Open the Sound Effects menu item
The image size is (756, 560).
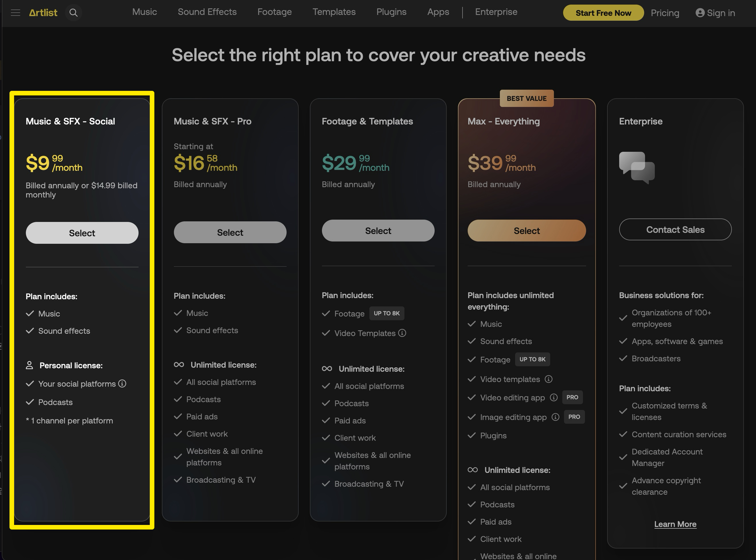coord(207,12)
